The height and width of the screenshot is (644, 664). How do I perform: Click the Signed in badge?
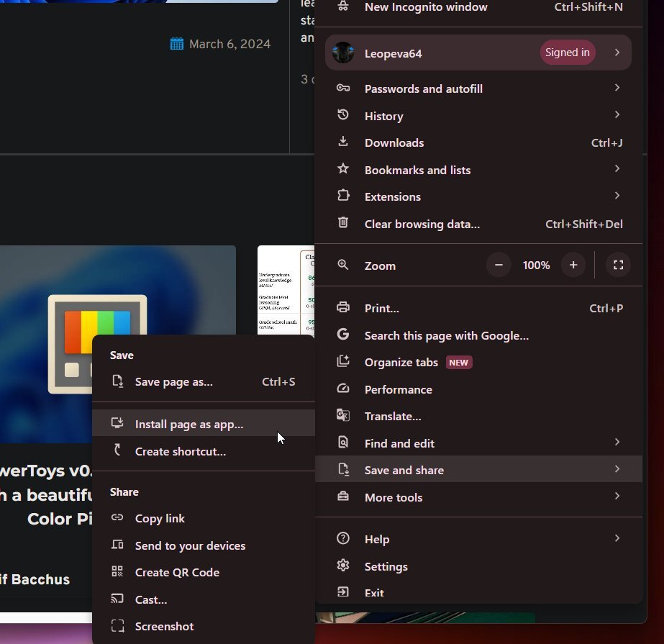[x=568, y=52]
